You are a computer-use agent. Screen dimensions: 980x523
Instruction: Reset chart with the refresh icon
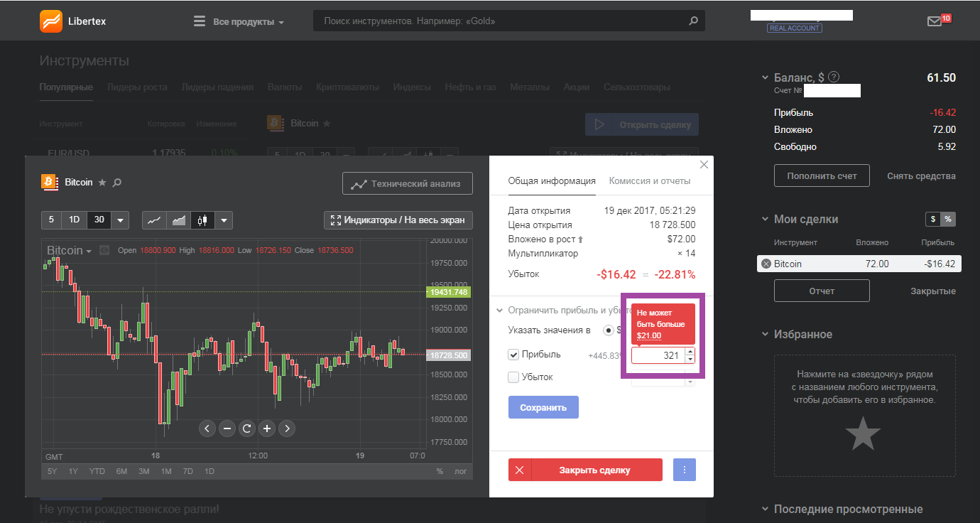(x=247, y=428)
